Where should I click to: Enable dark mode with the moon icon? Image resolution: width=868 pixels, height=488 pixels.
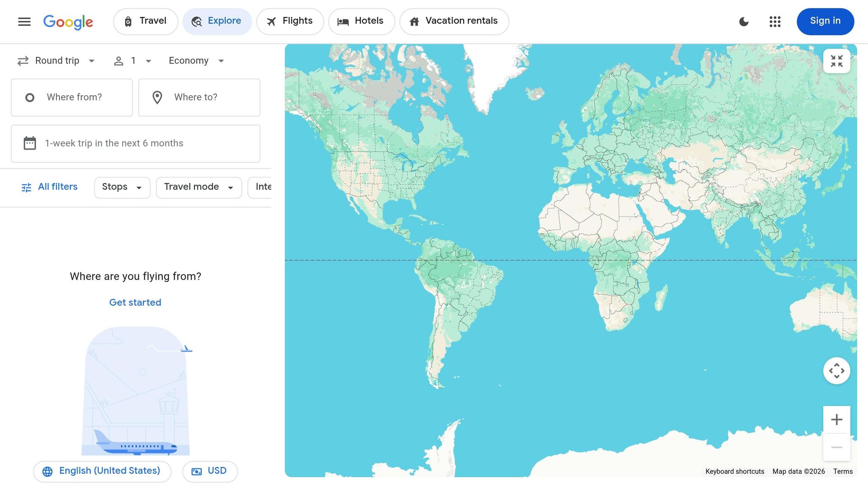745,22
